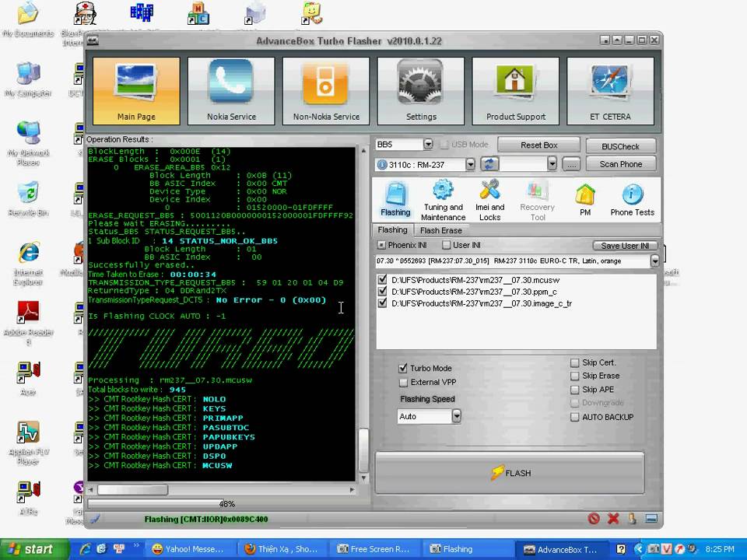Open Imei and Locks tool

489,200
